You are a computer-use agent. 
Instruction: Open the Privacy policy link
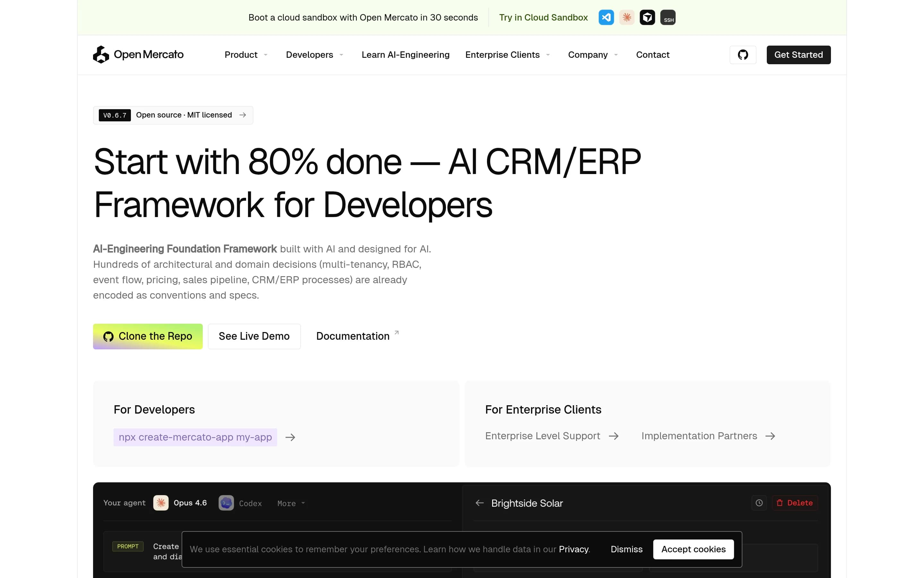(x=574, y=549)
